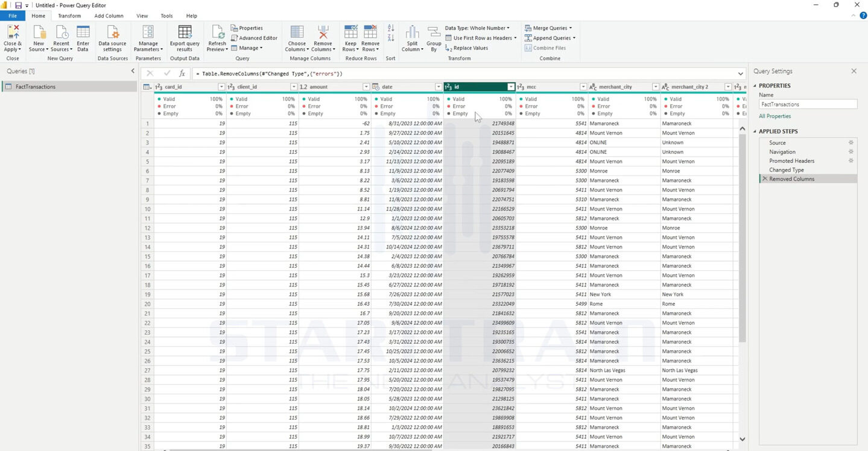This screenshot has height=451, width=868.
Task: Click the Refresh Preview icon
Action: pyautogui.click(x=217, y=32)
